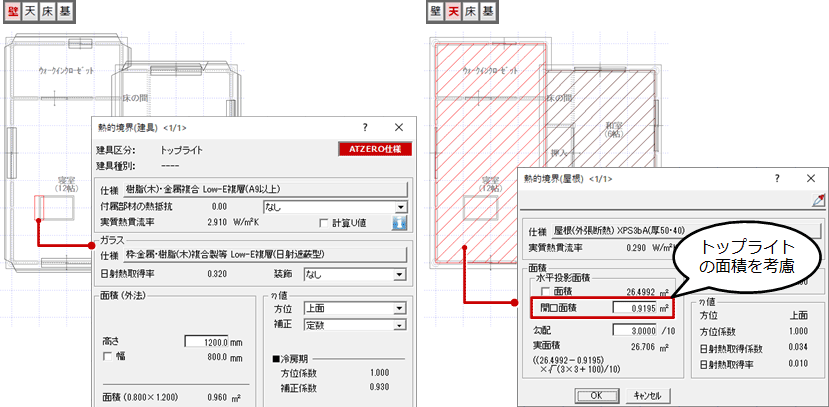This screenshot has width=829, height=407.
Task: Open help in 熱的境界(屋根) dialog
Action: (777, 179)
